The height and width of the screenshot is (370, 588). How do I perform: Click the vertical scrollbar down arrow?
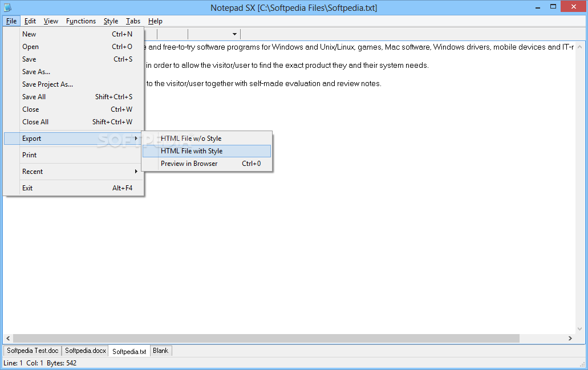click(x=580, y=329)
